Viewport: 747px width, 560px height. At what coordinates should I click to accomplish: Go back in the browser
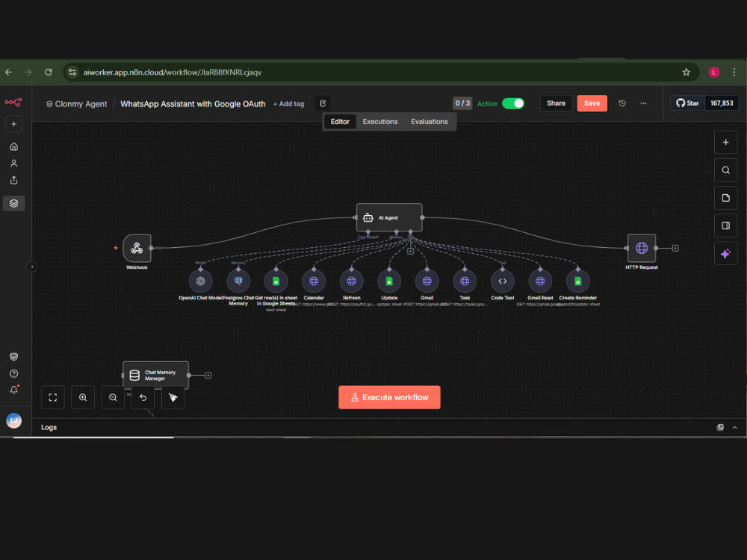coord(8,72)
